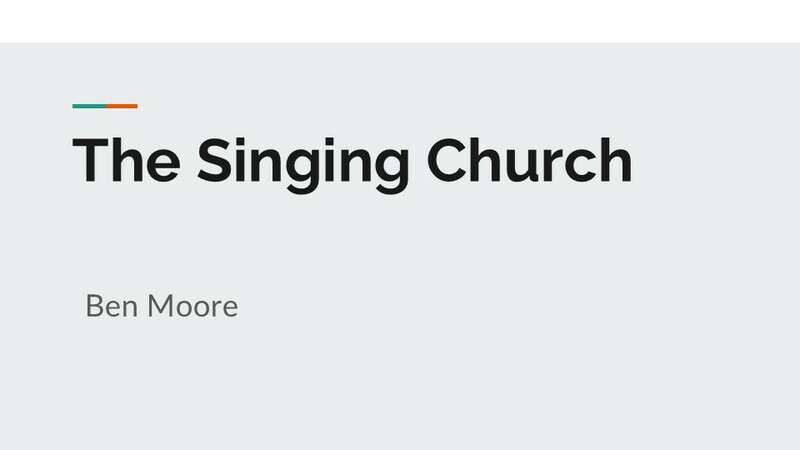Click the surname "Moore" in the subtitle
Image resolution: width=800 pixels, height=450 pixels.
pos(193,306)
